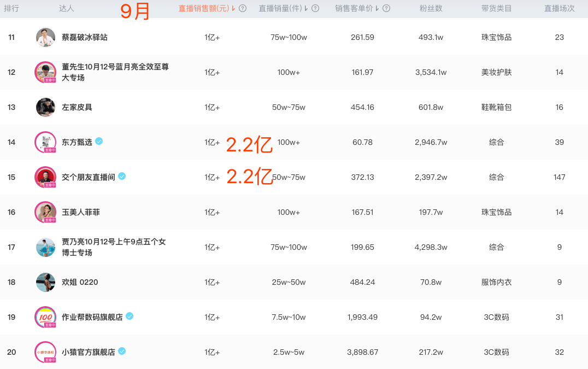Click the 排行 column header
This screenshot has width=588, height=369.
tap(11, 8)
